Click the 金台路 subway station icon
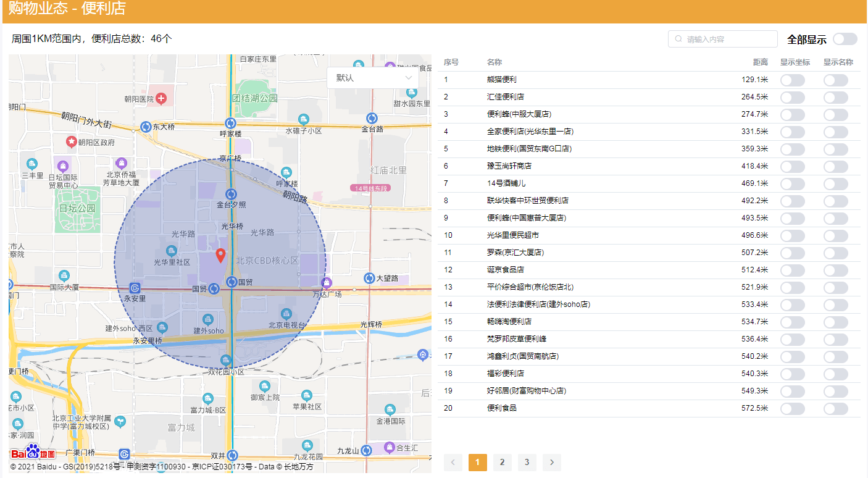The width and height of the screenshot is (868, 478). coord(372,118)
